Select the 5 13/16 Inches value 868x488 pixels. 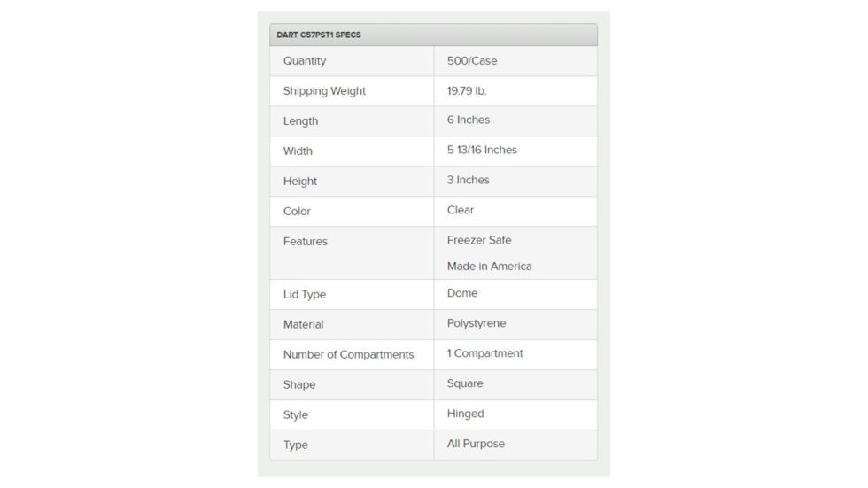click(x=482, y=151)
